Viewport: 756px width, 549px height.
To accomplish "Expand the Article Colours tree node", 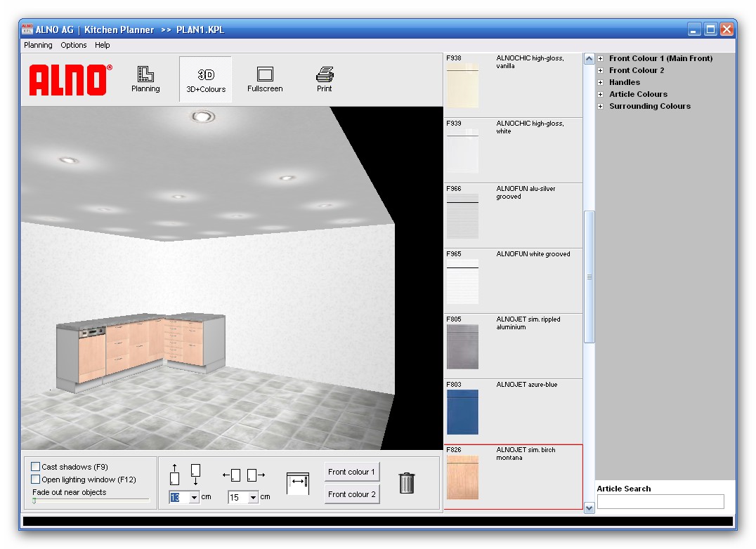I will coord(600,94).
